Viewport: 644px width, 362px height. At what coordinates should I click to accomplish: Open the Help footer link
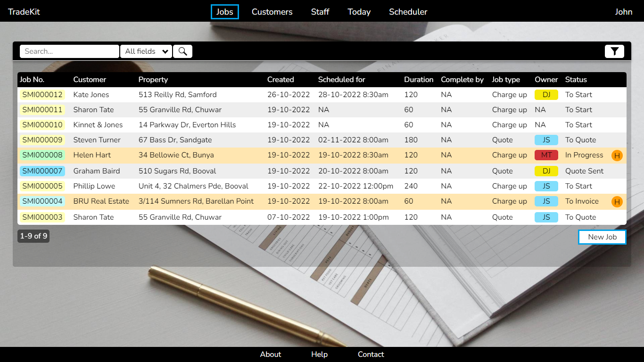[319, 354]
